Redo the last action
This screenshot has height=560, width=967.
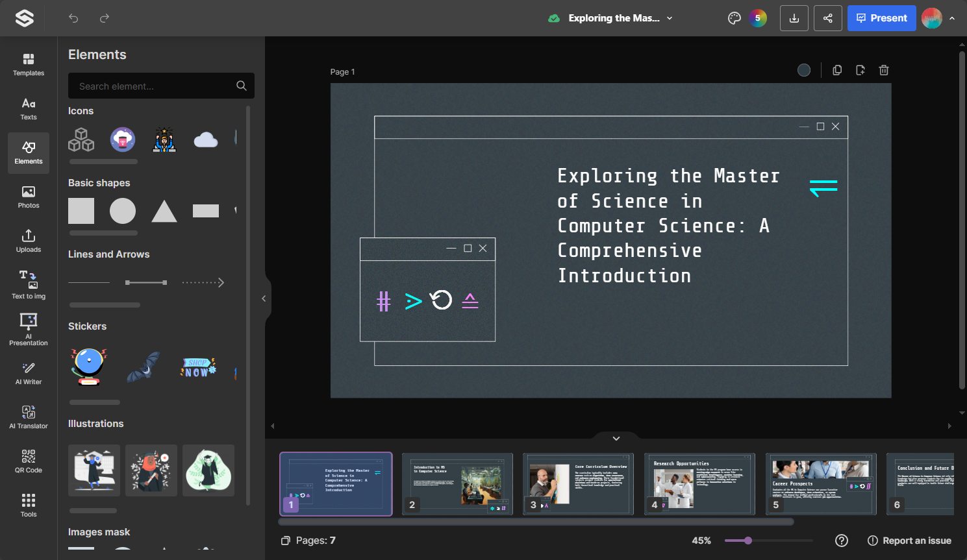coord(105,18)
